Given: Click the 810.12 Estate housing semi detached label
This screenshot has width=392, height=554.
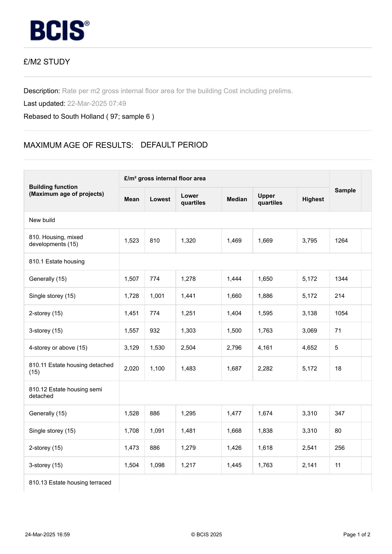Looking at the screenshot, I should click(x=66, y=393).
